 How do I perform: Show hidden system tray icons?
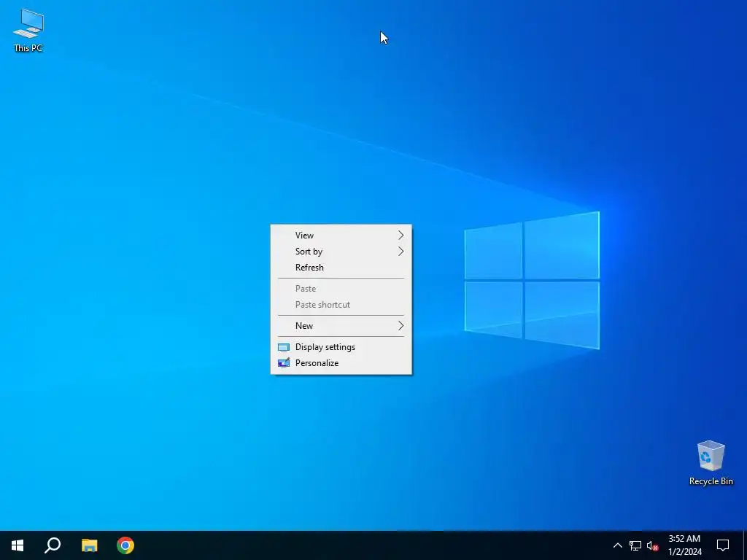(x=617, y=545)
